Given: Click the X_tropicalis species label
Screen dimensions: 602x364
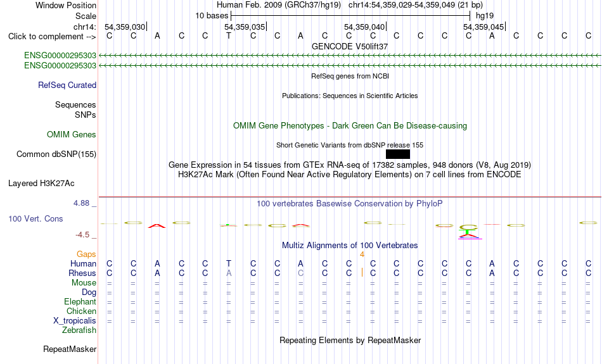Looking at the screenshot, I should coord(75,321).
